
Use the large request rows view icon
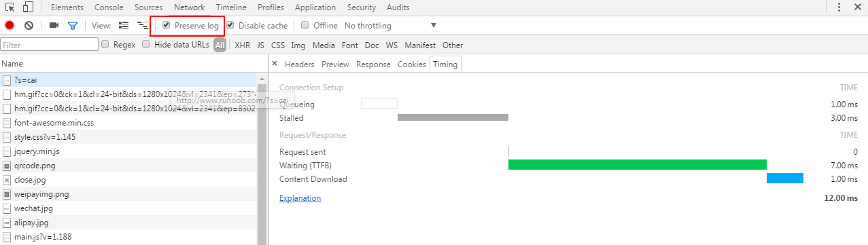(x=124, y=25)
